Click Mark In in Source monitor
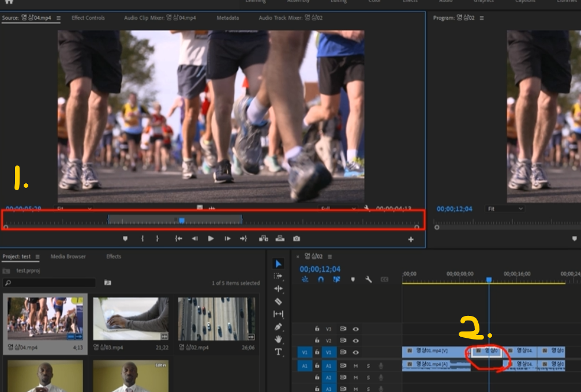Screen dimensions: 581x392 [x=143, y=239]
